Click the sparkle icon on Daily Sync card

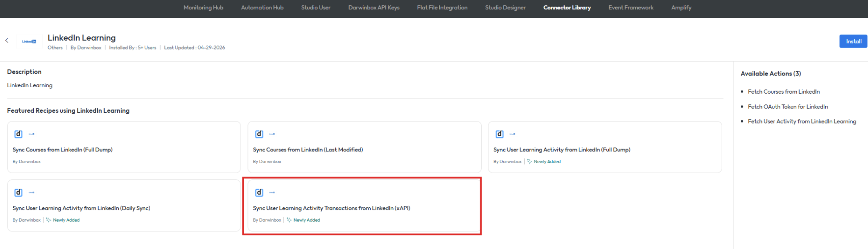click(49, 220)
